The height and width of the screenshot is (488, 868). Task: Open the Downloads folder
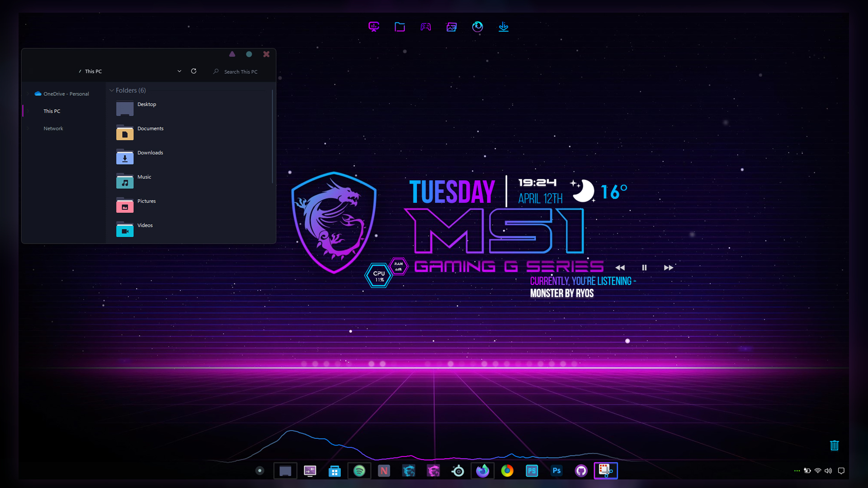140,157
